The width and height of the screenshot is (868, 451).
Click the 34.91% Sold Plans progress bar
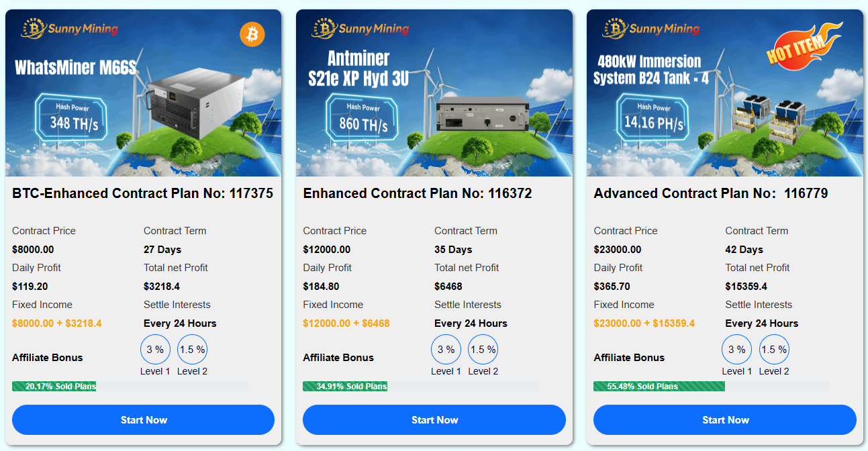[420, 386]
